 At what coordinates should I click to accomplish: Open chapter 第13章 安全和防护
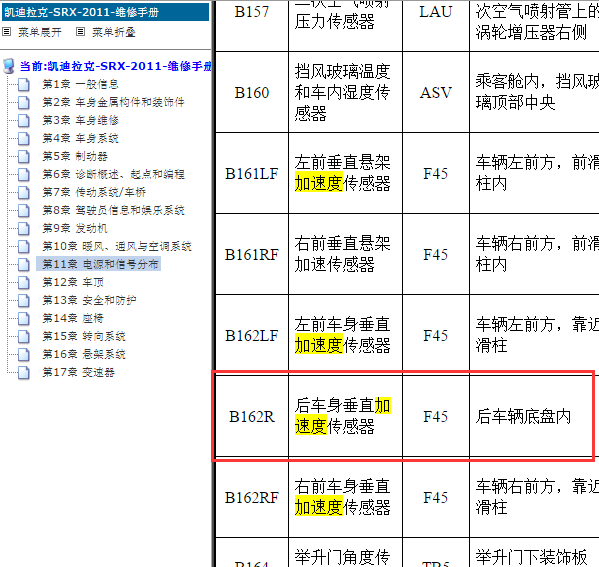(x=89, y=300)
